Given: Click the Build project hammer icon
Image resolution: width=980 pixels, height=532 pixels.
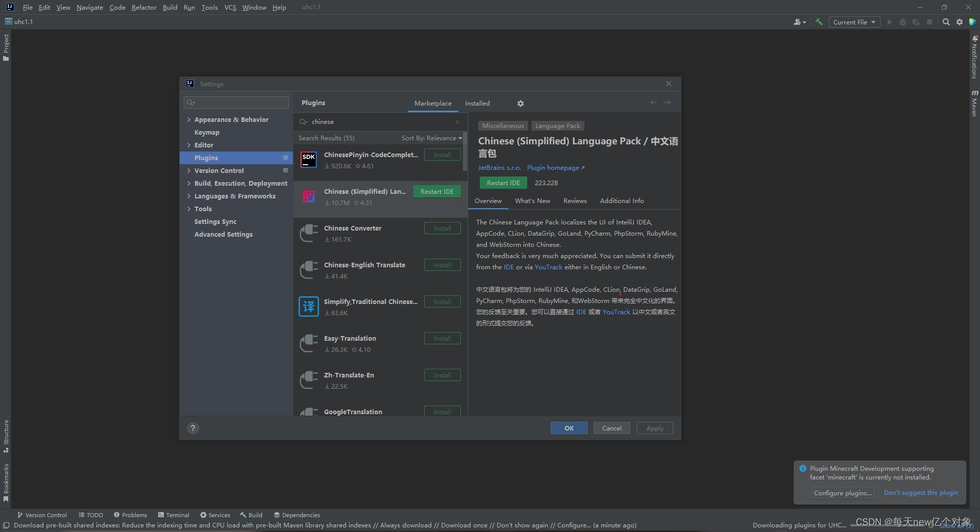Looking at the screenshot, I should [x=819, y=22].
